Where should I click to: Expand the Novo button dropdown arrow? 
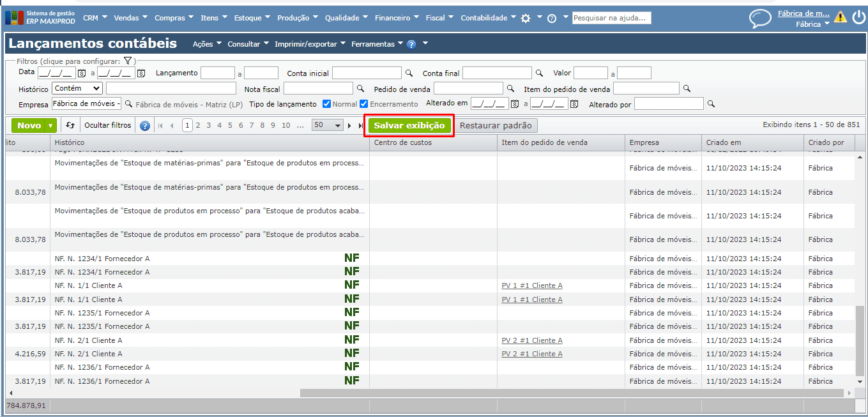tap(50, 126)
